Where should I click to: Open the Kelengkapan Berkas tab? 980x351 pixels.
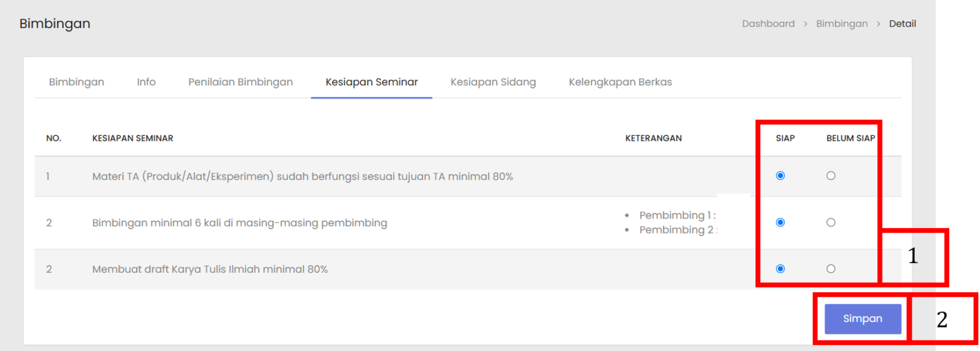620,82
